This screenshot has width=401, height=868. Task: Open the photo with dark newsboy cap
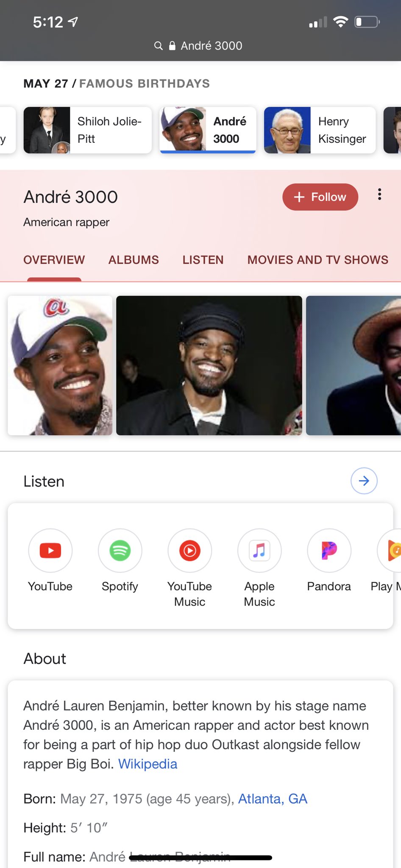209,365
